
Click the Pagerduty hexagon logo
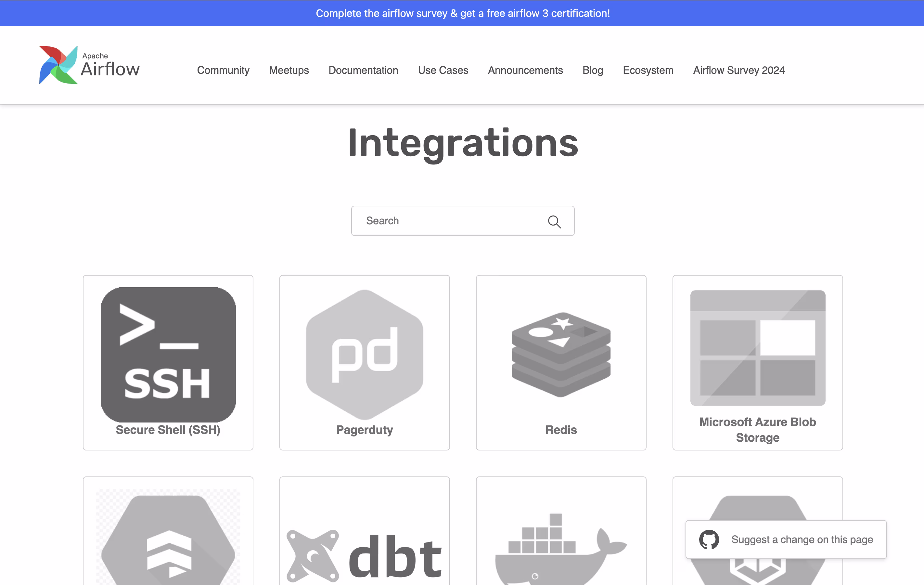[x=365, y=354]
